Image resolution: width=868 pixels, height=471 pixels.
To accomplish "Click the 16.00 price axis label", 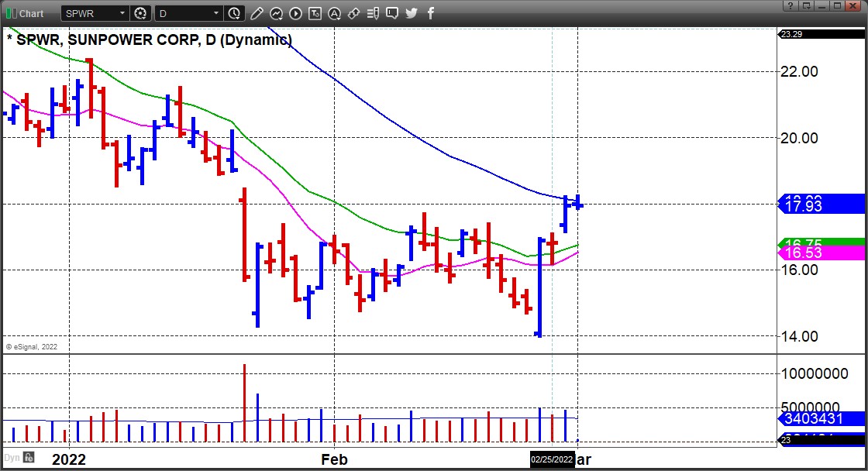I will [x=799, y=270].
